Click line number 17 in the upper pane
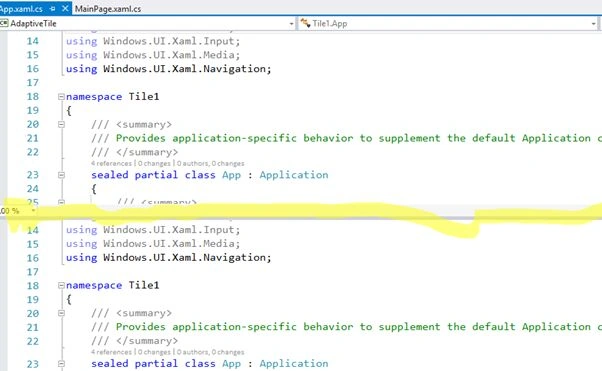The width and height of the screenshot is (602, 371). pyautogui.click(x=33, y=83)
